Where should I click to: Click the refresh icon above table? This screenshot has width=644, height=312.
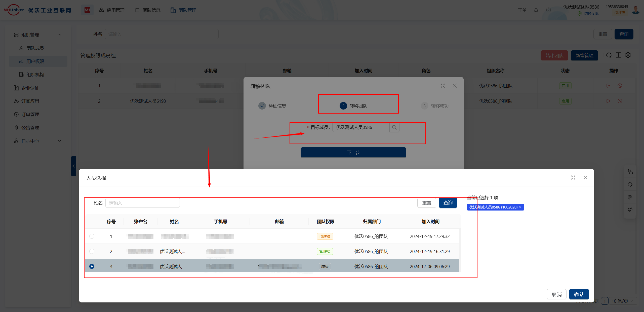[609, 55]
